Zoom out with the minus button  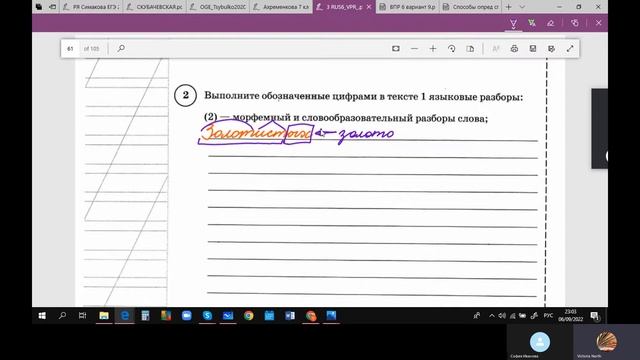tap(414, 49)
